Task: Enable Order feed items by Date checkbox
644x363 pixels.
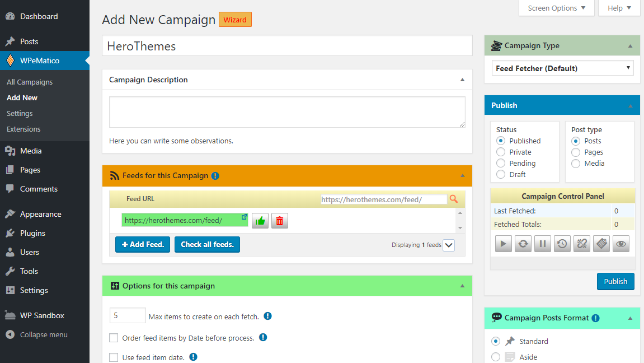Action: (114, 338)
